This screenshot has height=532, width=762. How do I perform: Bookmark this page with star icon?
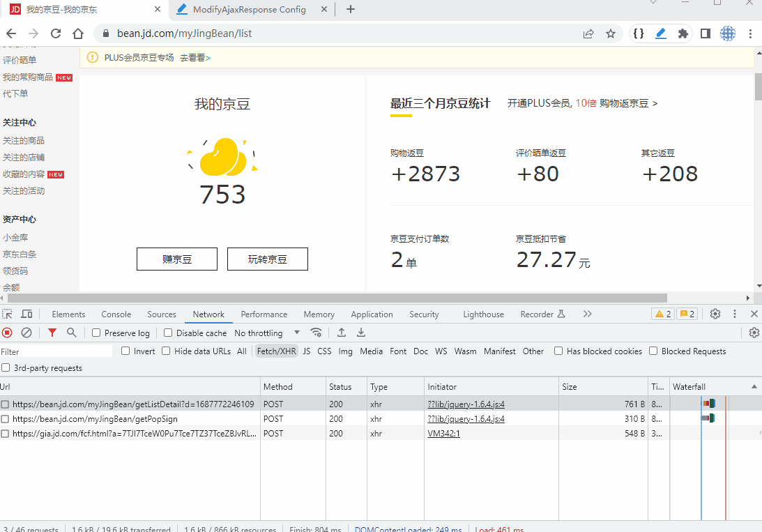click(x=611, y=33)
